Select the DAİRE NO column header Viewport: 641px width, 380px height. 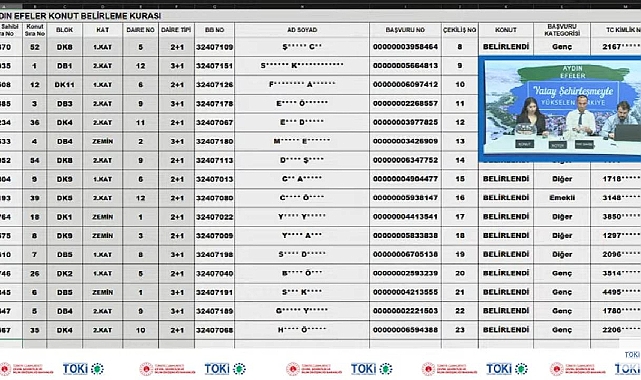point(141,30)
